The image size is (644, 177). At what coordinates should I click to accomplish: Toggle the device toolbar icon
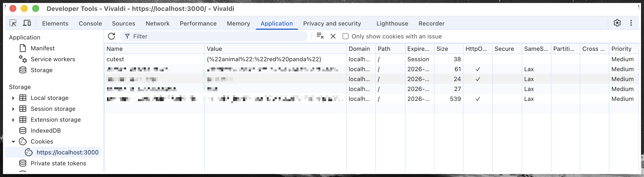coord(27,23)
